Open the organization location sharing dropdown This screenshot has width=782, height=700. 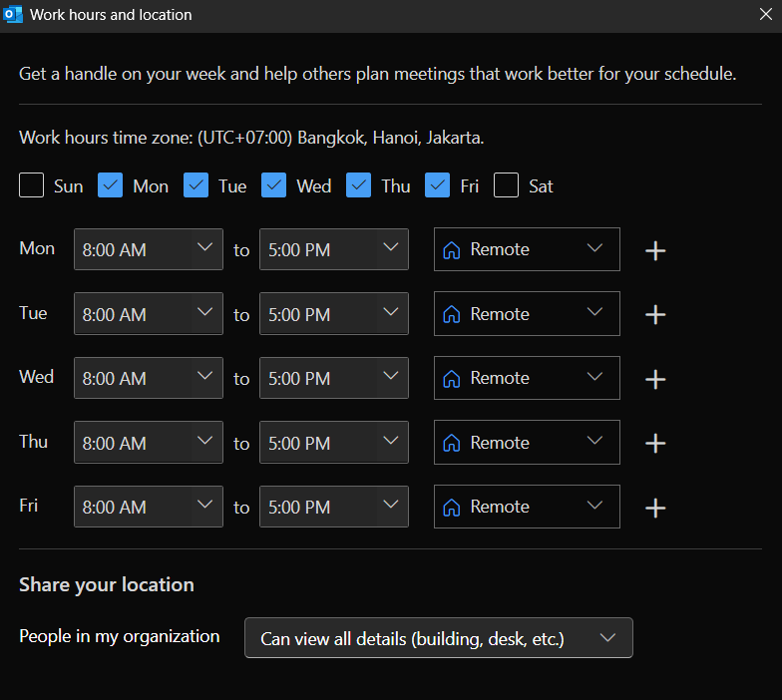(439, 638)
